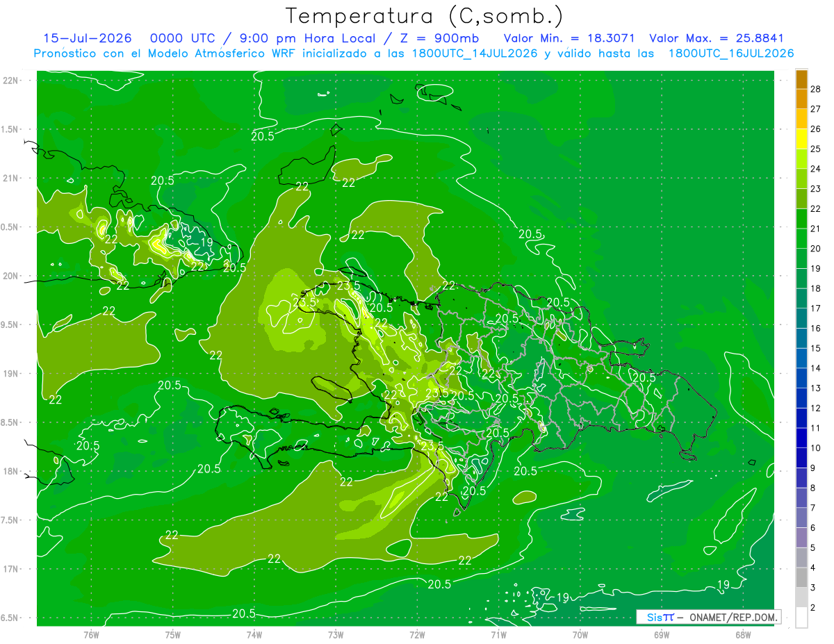This screenshot has height=644, width=834.
Task: Click the longitude axis label "75W"
Action: (x=173, y=635)
